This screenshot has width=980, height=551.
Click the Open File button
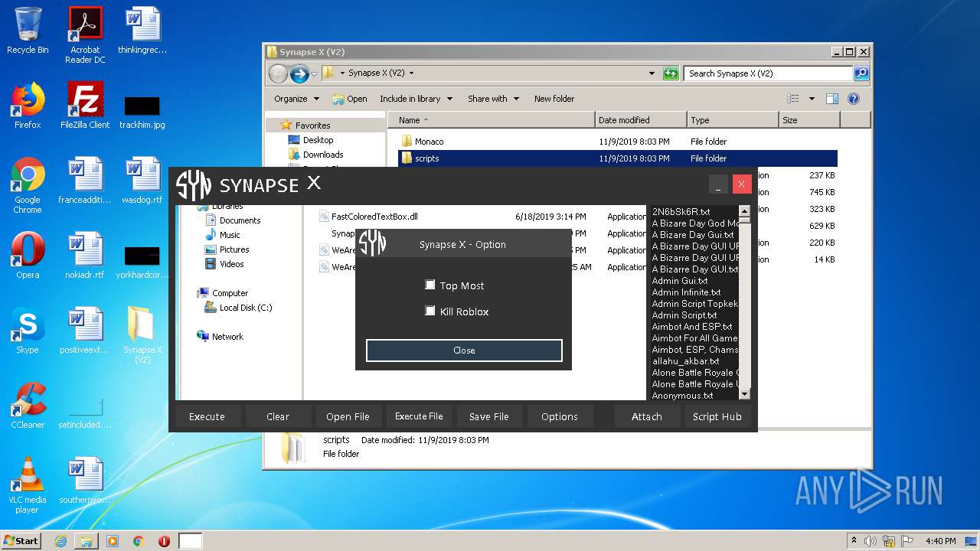click(x=348, y=416)
